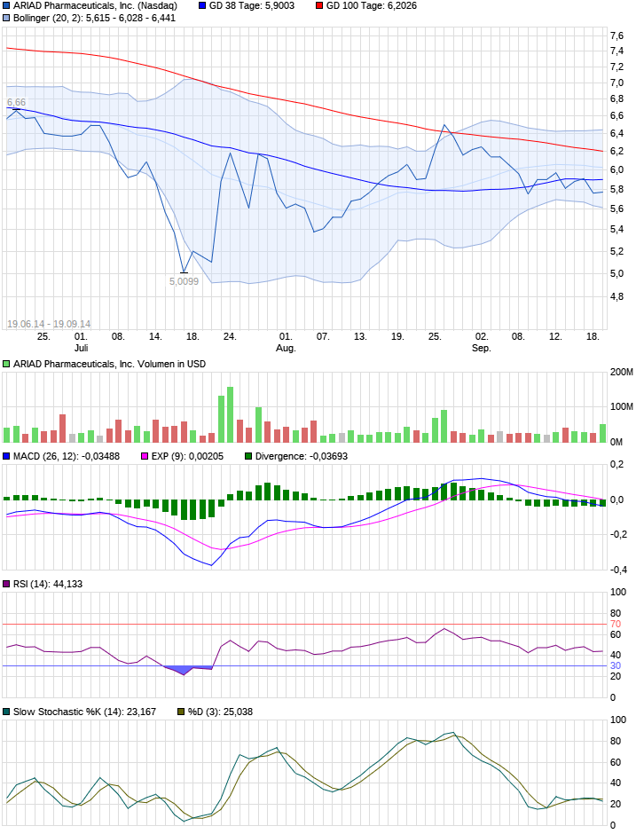
Task: Click the Divergence: -0,03693 label
Action: click(302, 456)
